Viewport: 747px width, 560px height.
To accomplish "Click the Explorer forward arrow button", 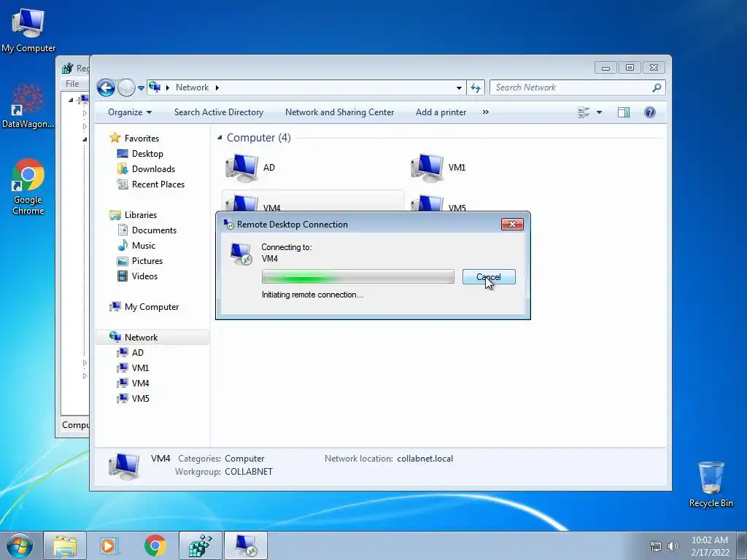I will point(126,87).
